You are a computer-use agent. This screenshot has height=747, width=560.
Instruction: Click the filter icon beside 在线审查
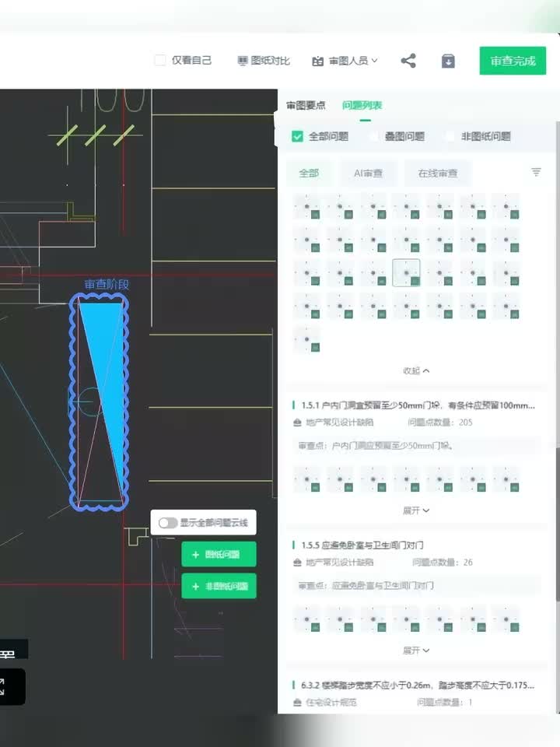[x=536, y=173]
